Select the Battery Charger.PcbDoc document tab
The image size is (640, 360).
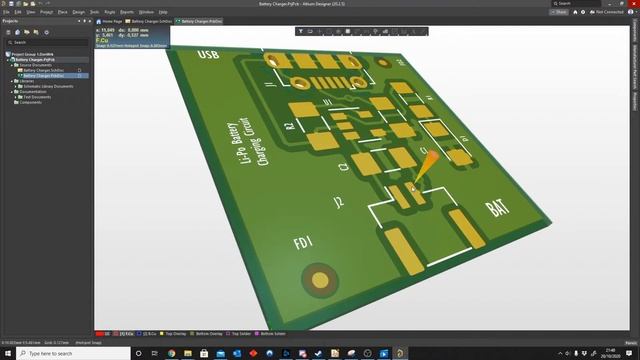pyautogui.click(x=199, y=21)
